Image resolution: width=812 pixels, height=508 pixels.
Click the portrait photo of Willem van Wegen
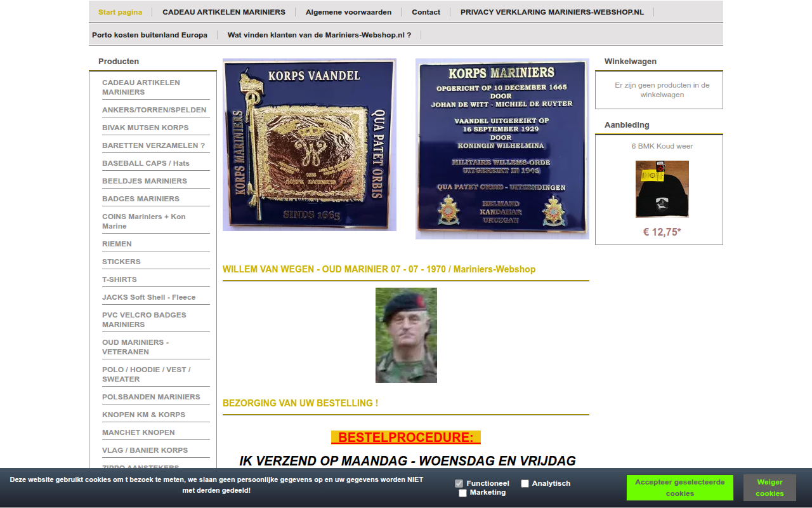tap(406, 335)
